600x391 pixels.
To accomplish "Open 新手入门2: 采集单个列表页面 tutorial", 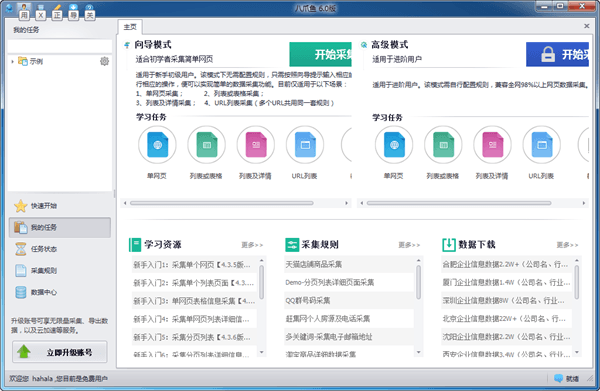I will [x=194, y=283].
